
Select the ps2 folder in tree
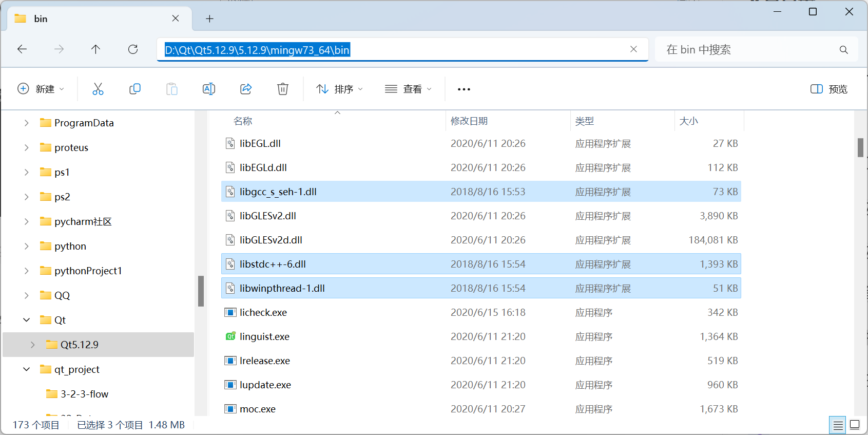tap(62, 197)
